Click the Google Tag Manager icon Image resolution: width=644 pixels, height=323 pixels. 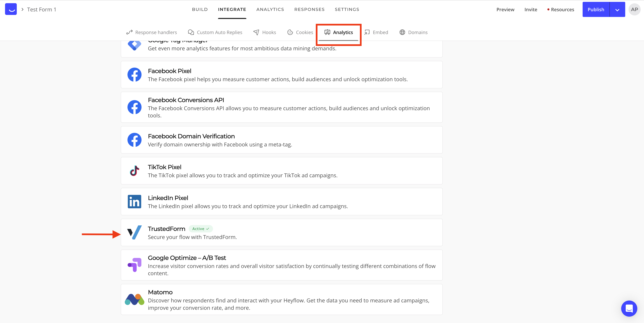[135, 45]
